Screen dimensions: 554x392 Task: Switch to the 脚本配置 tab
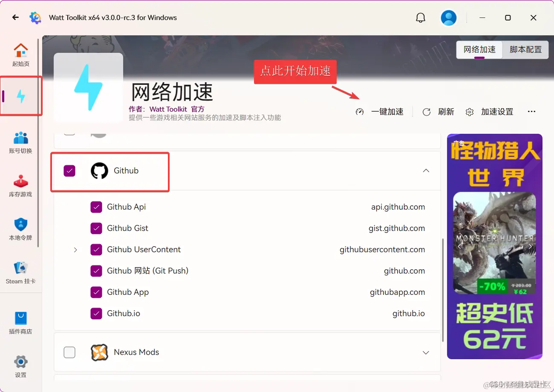(x=525, y=49)
